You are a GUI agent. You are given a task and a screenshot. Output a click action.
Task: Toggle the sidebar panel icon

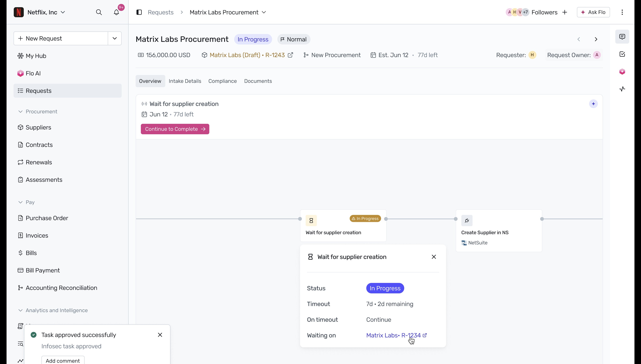coord(139,12)
